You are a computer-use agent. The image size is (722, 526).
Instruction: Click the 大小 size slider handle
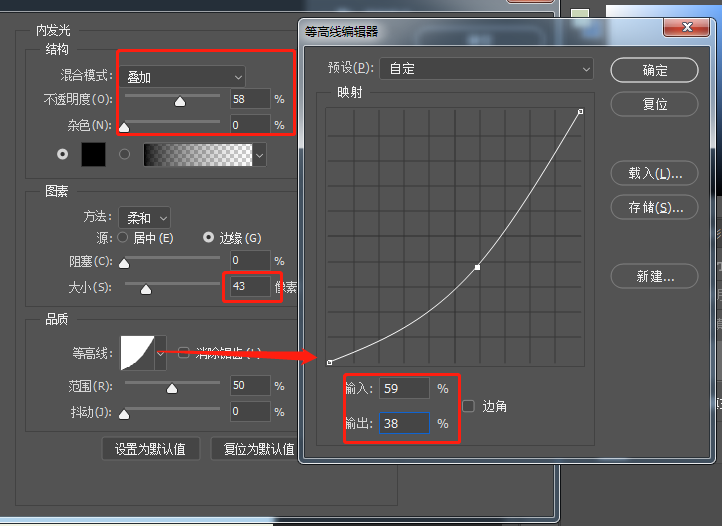[146, 289]
